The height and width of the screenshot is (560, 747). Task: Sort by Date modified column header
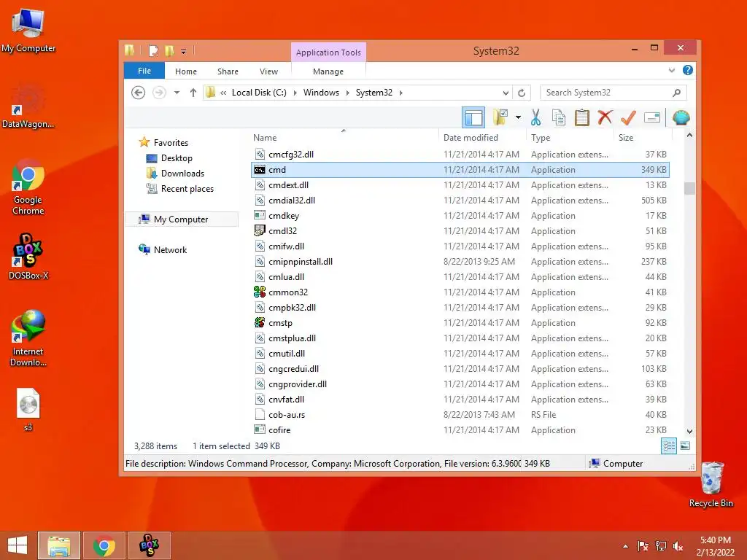click(482, 137)
